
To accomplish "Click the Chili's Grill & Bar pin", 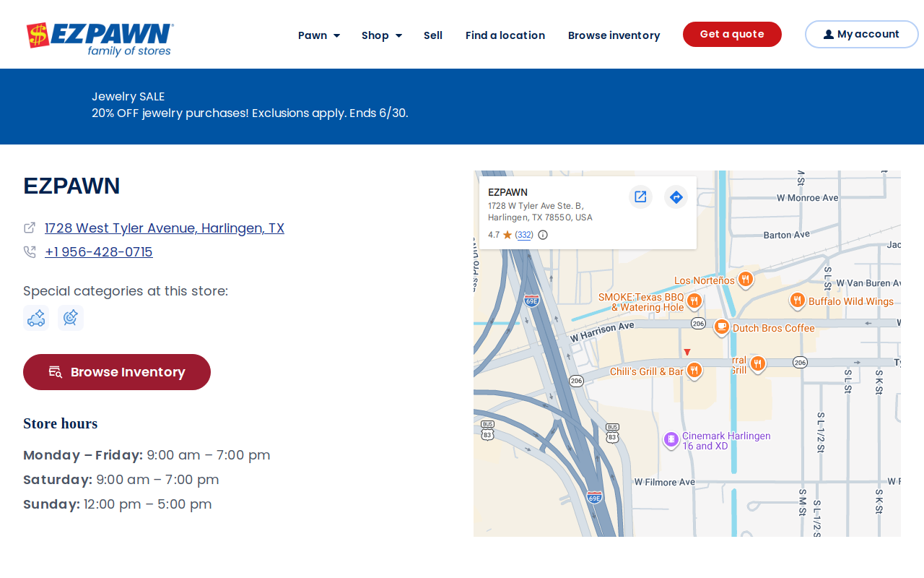I will click(694, 371).
